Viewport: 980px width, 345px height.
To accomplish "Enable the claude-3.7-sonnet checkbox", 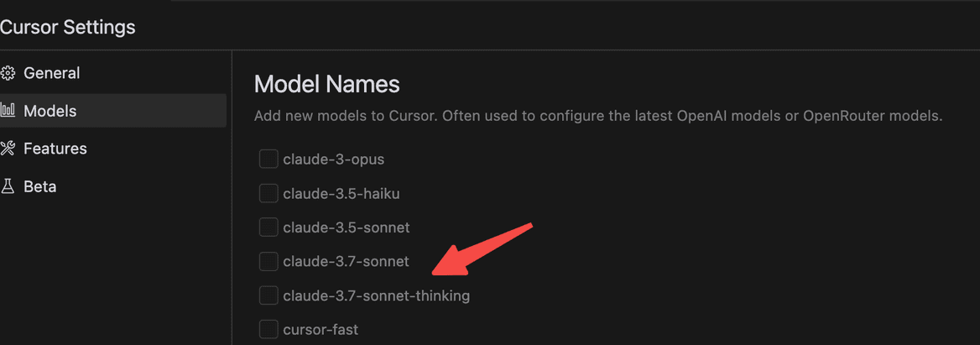I will 268,261.
